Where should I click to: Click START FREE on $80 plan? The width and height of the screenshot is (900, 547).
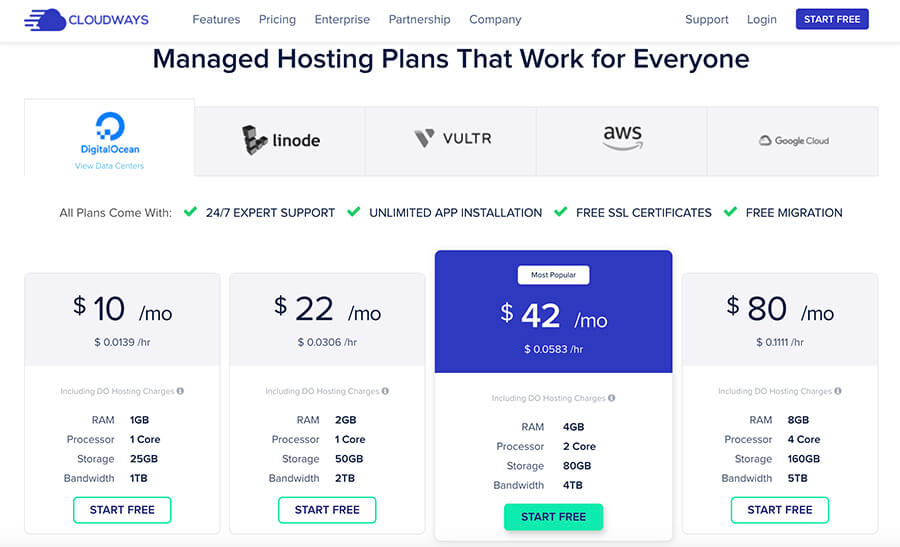[x=779, y=510]
